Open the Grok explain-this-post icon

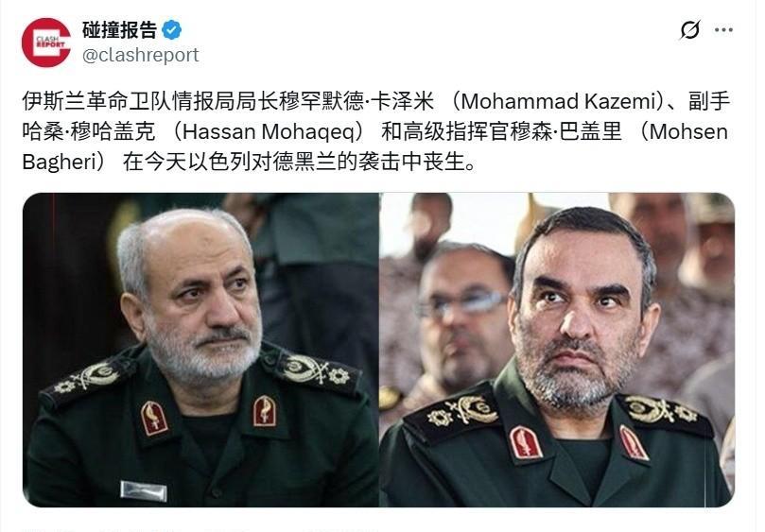(x=690, y=29)
